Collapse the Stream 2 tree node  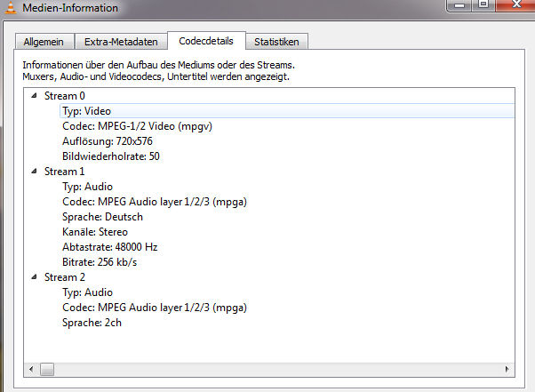(35, 277)
